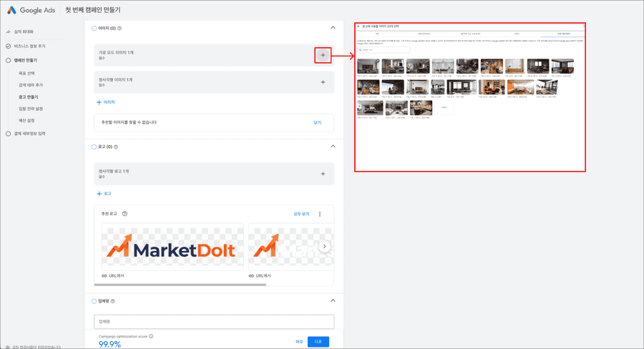The height and width of the screenshot is (349, 644).
Task: Click the blue 다음 button
Action: click(x=318, y=342)
